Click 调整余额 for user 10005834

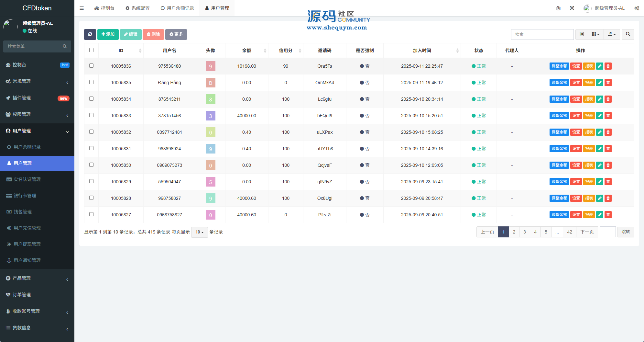tap(559, 99)
